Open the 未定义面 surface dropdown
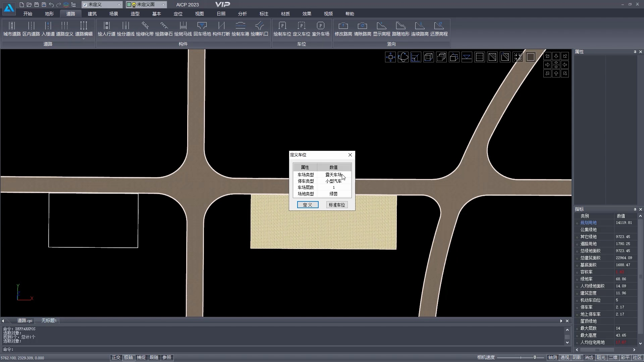Screen dimensions: 644x362 coord(163,5)
